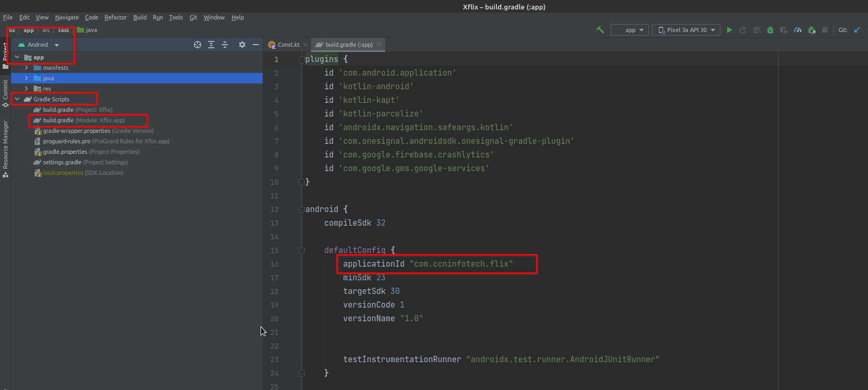The height and width of the screenshot is (390, 868).
Task: Open the Help menu
Action: tap(237, 17)
